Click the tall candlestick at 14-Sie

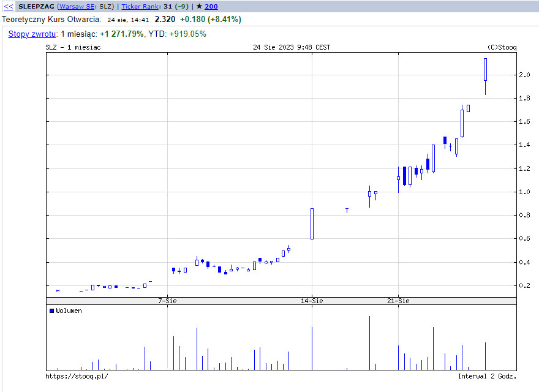point(312,224)
